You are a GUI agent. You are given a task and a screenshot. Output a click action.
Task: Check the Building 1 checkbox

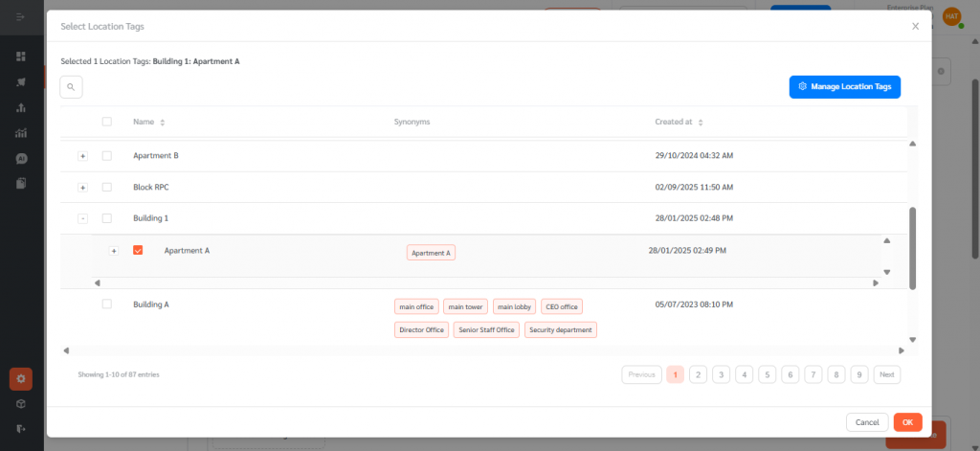coord(107,218)
